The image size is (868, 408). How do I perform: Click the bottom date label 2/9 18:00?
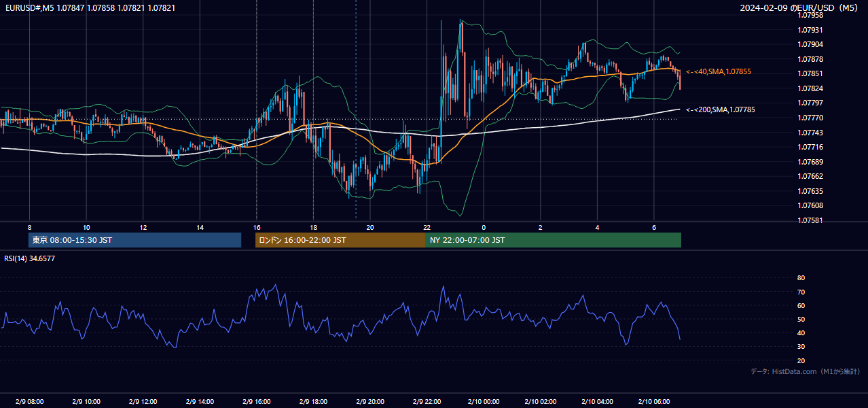tap(313, 401)
